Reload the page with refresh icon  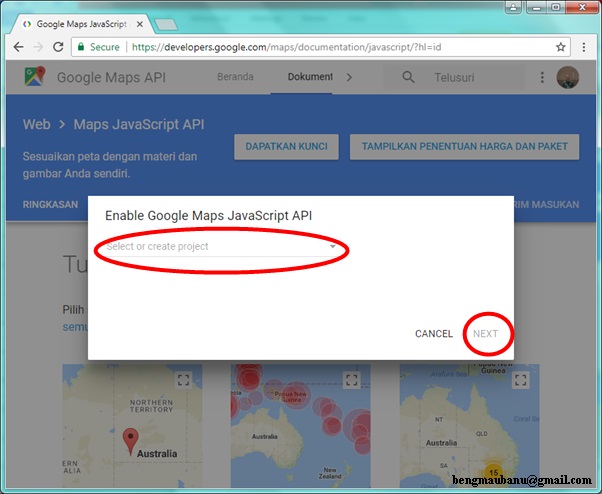click(58, 47)
